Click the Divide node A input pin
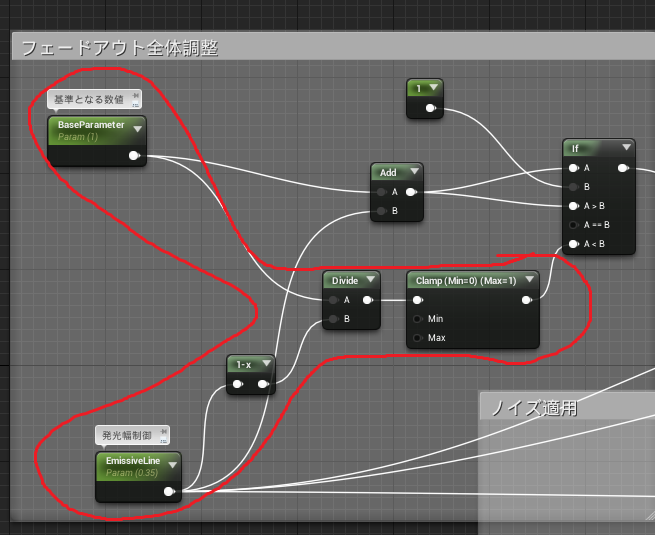Screen dimensions: 655x535 333,300
